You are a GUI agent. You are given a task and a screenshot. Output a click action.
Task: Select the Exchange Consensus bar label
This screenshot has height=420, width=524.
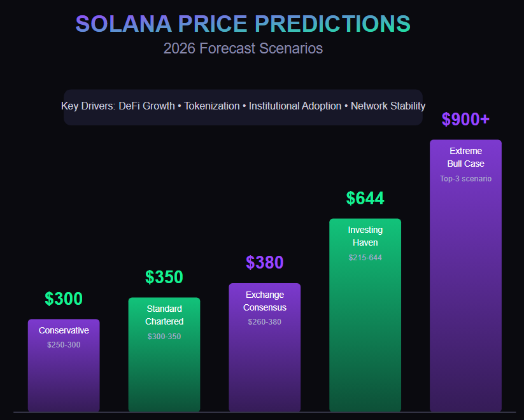pyautogui.click(x=265, y=301)
